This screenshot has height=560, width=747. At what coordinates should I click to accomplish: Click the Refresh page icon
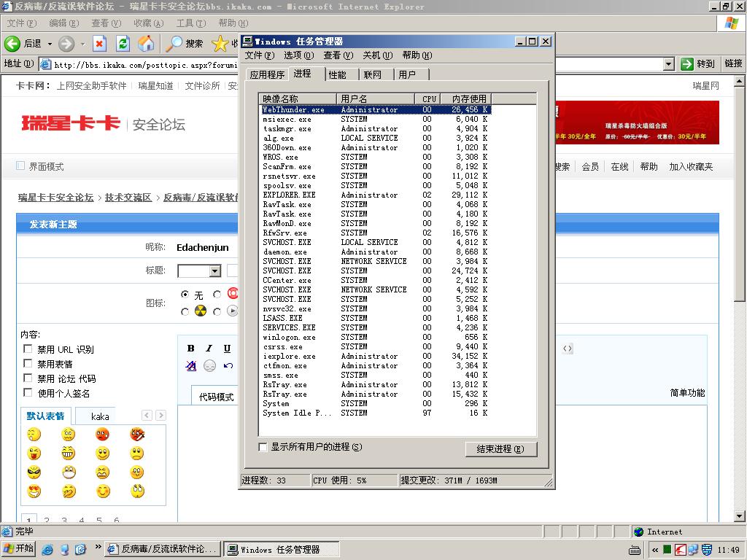pyautogui.click(x=123, y=44)
